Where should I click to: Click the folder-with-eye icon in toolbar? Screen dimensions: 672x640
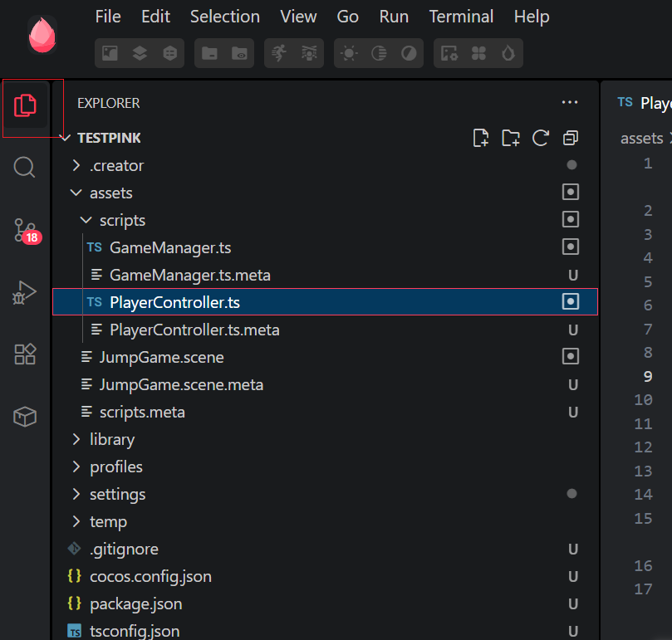tap(239, 53)
